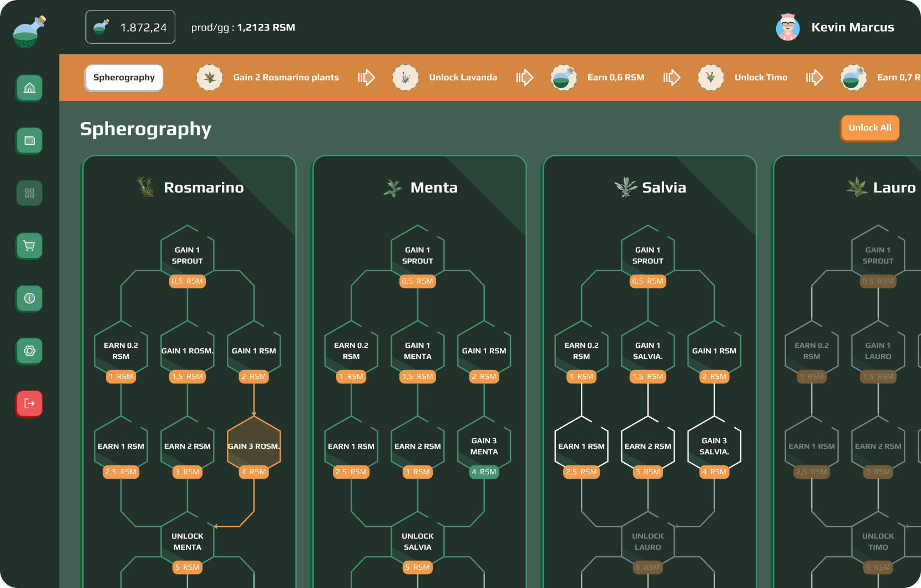Open the shopping cart icon
Screen dimensions: 921x588
29,246
